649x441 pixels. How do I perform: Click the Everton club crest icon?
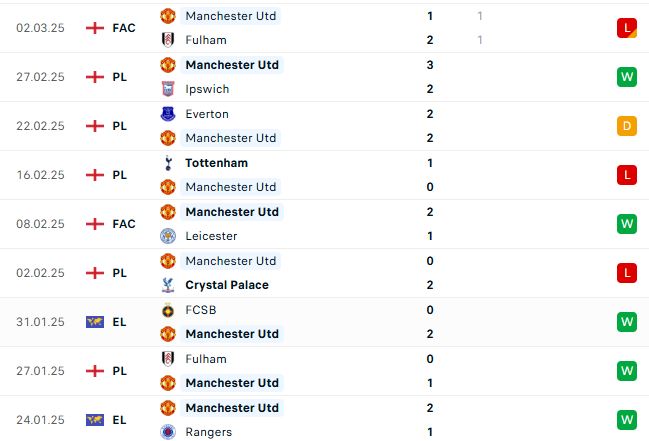168,114
